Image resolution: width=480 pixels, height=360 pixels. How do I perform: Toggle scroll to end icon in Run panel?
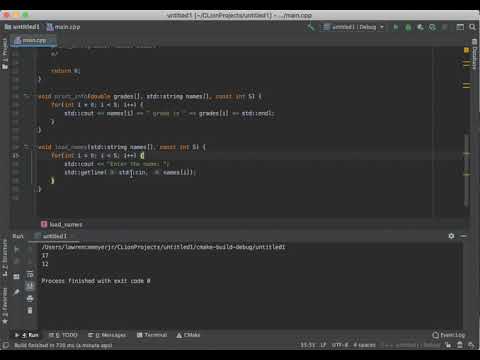(x=30, y=286)
